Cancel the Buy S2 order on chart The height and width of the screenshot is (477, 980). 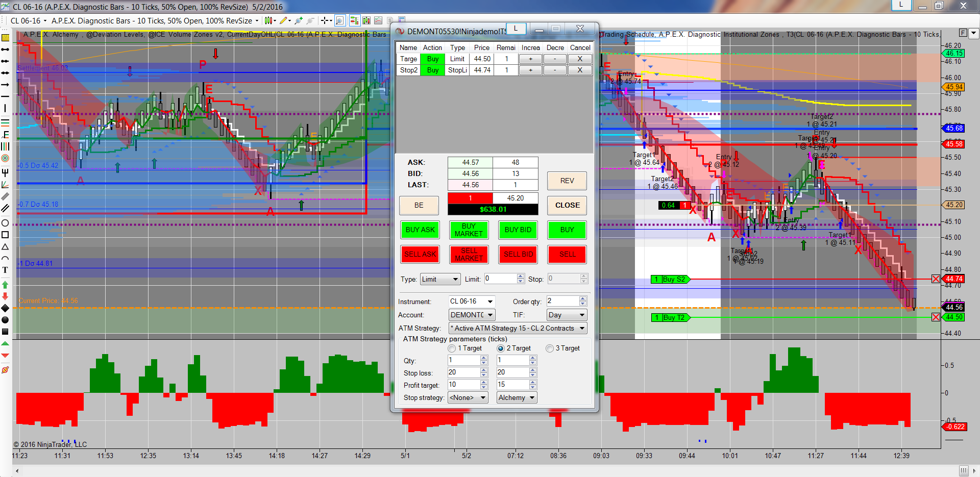tap(936, 279)
